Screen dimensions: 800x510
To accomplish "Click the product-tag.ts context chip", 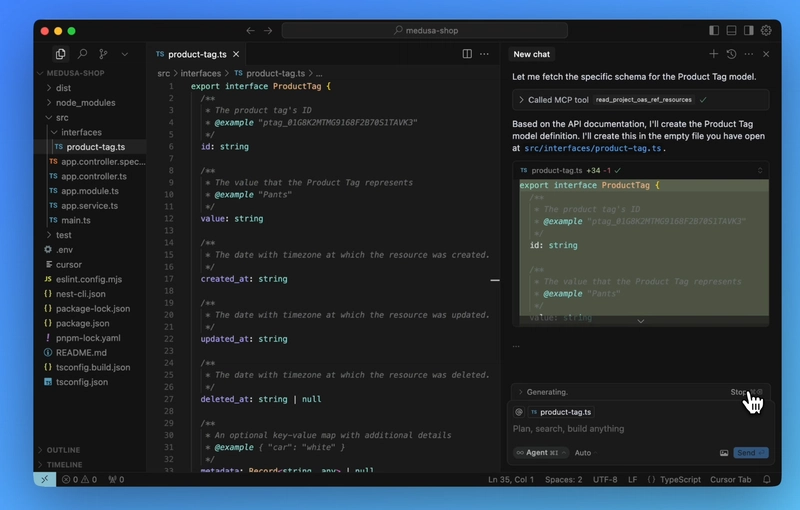I will tap(561, 412).
